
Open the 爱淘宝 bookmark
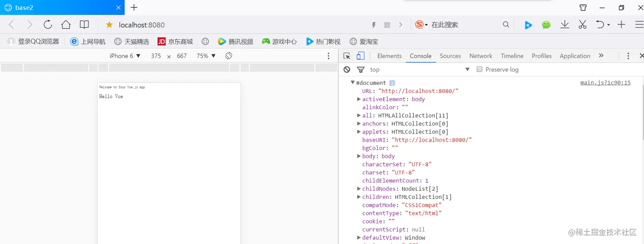[x=364, y=41]
